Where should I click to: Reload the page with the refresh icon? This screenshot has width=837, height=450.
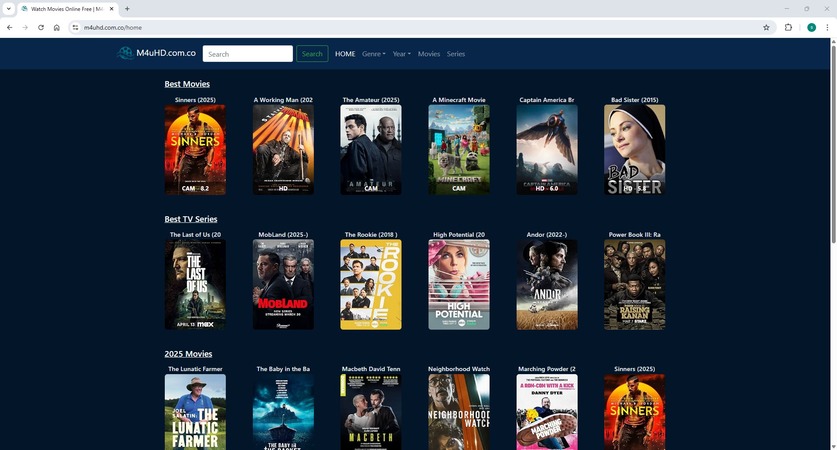tap(41, 27)
